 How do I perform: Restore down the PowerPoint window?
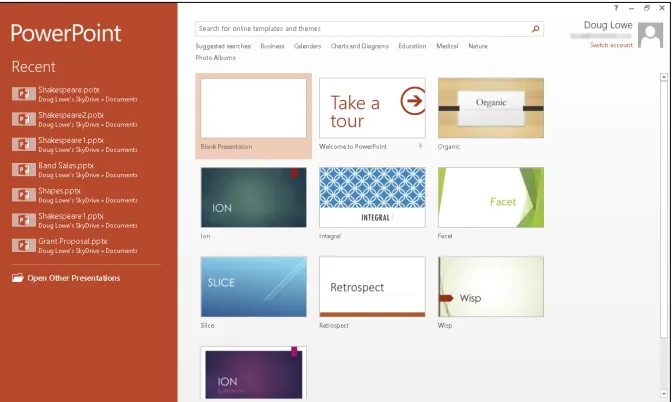(x=647, y=8)
